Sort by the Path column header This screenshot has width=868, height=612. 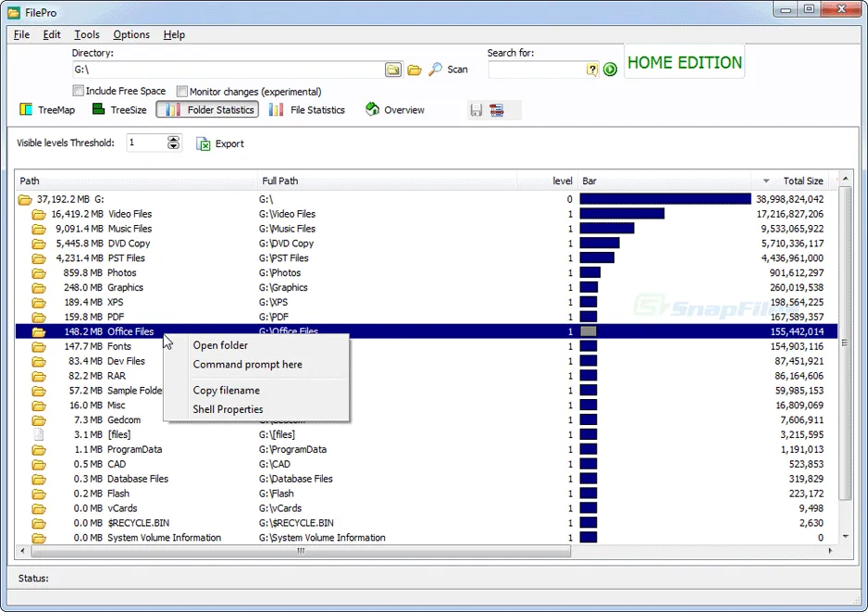pos(136,181)
